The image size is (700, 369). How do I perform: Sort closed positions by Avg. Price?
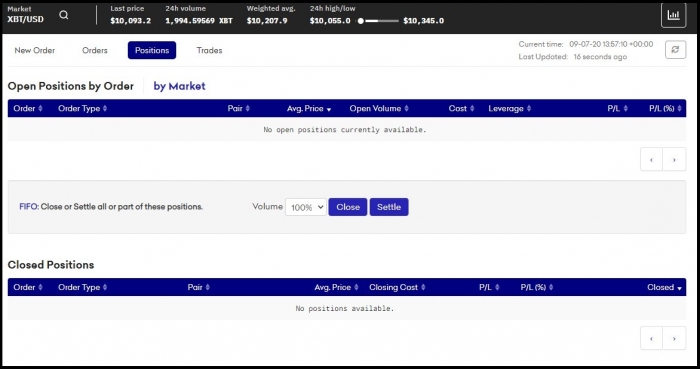(336, 287)
